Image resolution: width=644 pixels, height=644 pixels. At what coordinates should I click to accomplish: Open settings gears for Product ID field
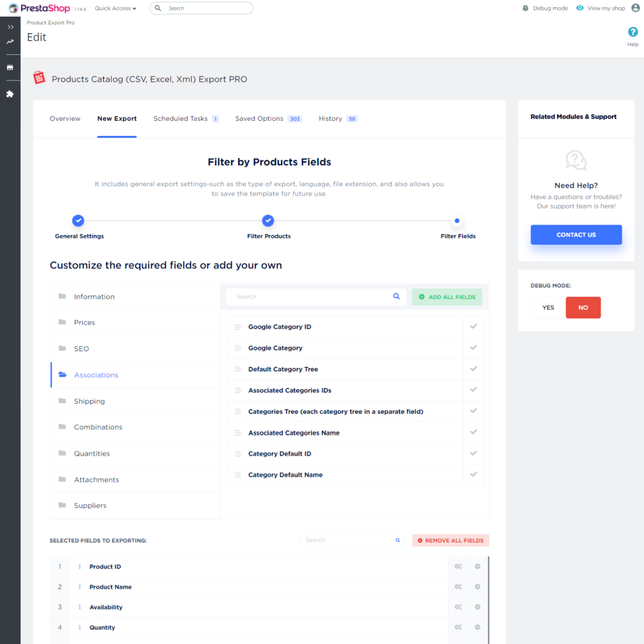tap(458, 566)
